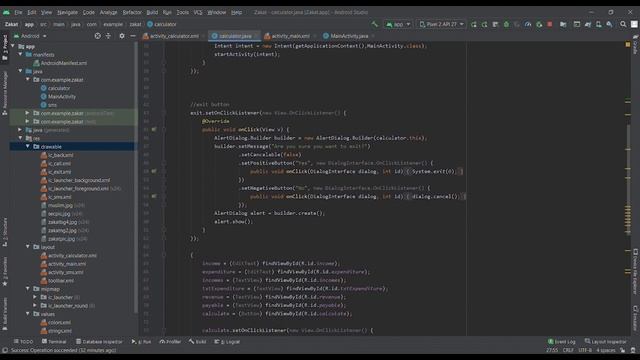The width and height of the screenshot is (640, 360).
Task: Click the Apply Code Changes icon
Action: coord(484,24)
